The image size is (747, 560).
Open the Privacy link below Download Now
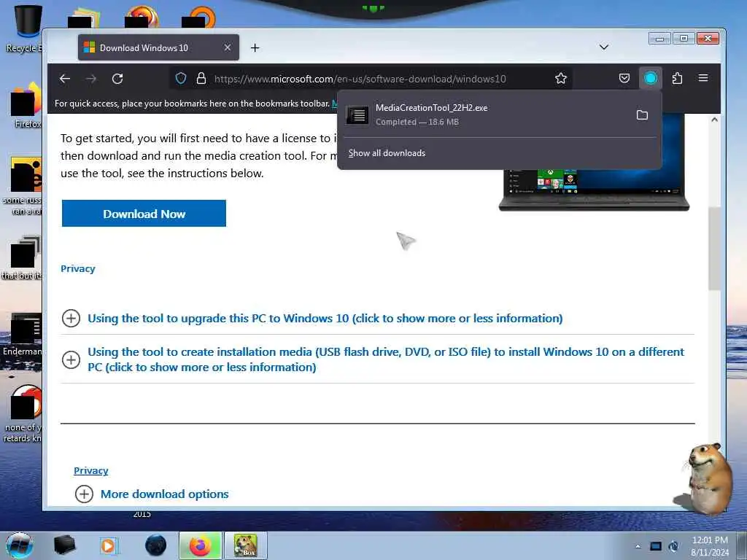tap(77, 268)
